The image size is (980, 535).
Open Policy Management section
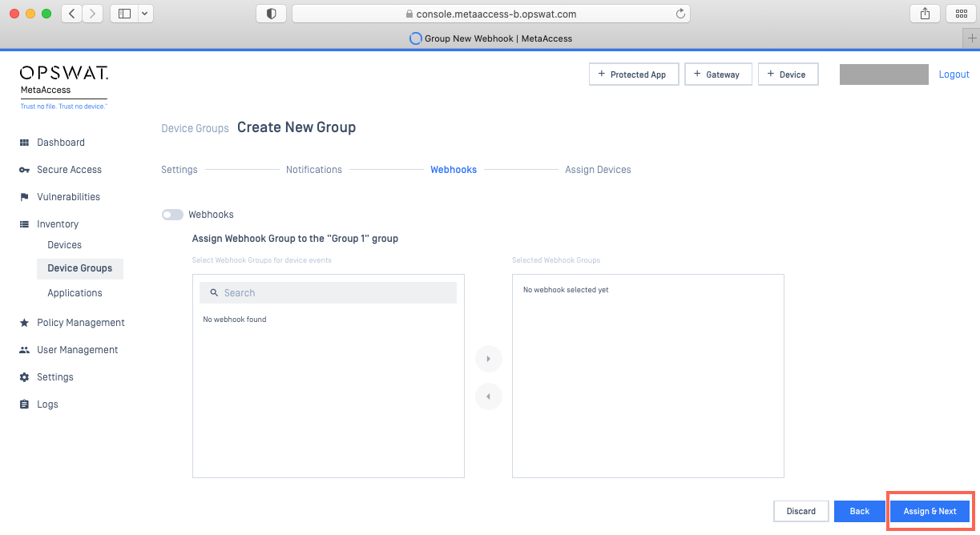pos(81,323)
